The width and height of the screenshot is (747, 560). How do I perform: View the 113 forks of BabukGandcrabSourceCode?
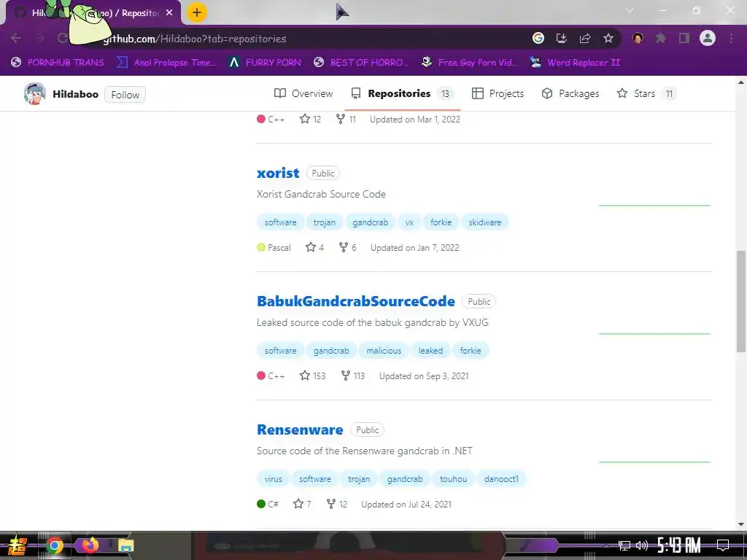pos(353,376)
